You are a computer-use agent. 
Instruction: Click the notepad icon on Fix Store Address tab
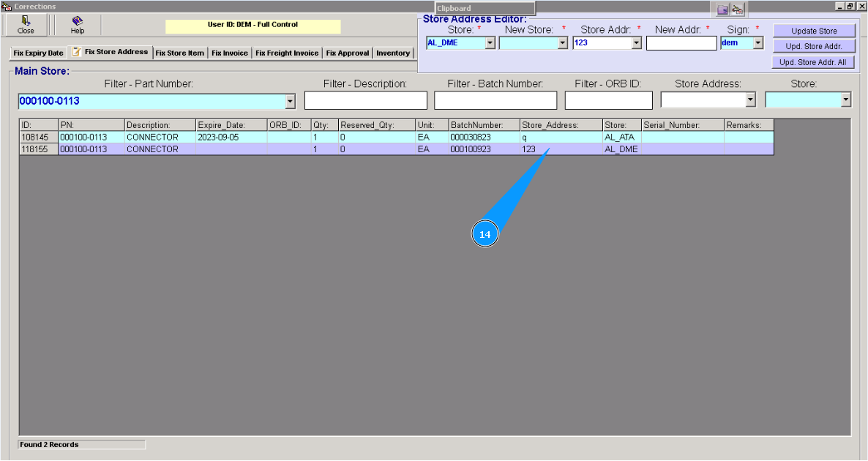(x=76, y=51)
